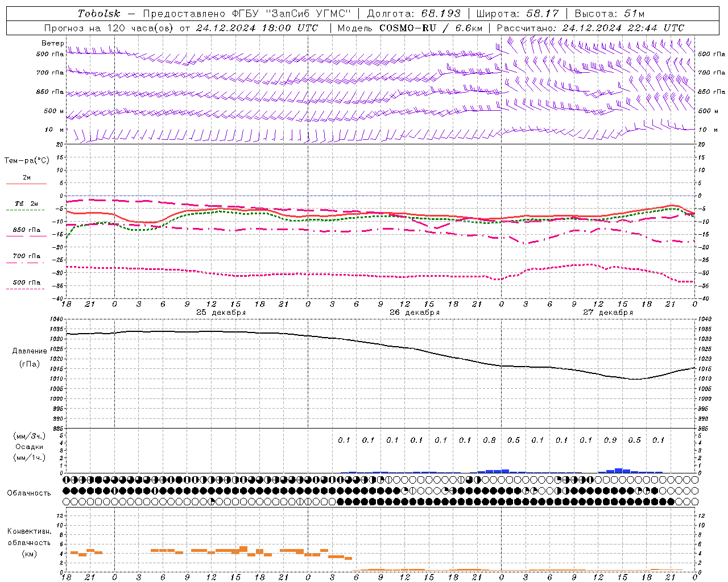
Task: Click the Облачность row label
Action: pyautogui.click(x=29, y=493)
